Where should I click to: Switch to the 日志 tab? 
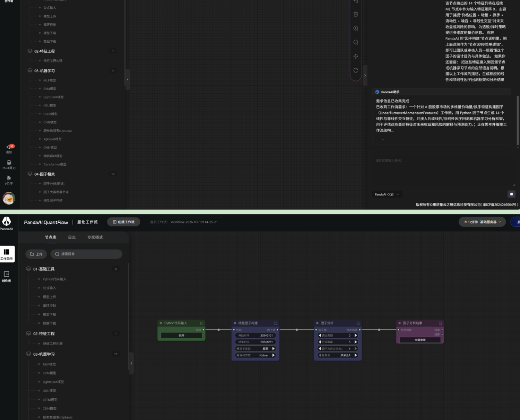(x=72, y=237)
